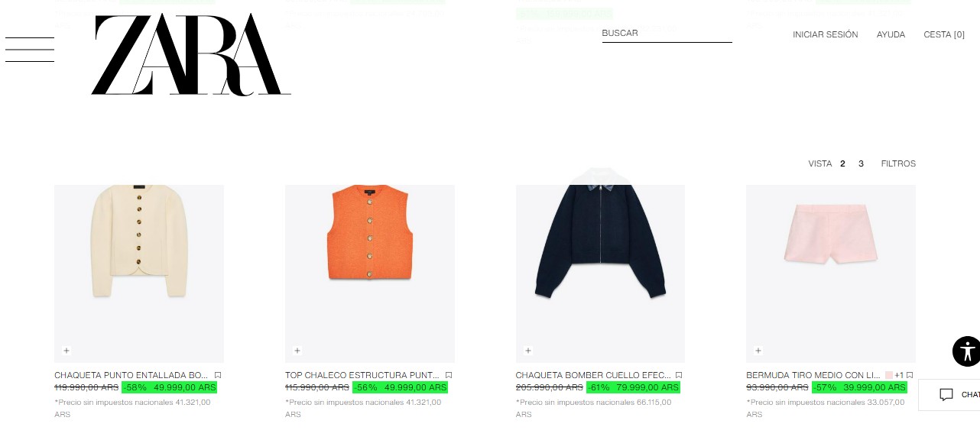980x440 pixels.
Task: Bookmark the Top Chaleco Estructura item
Action: click(x=449, y=375)
